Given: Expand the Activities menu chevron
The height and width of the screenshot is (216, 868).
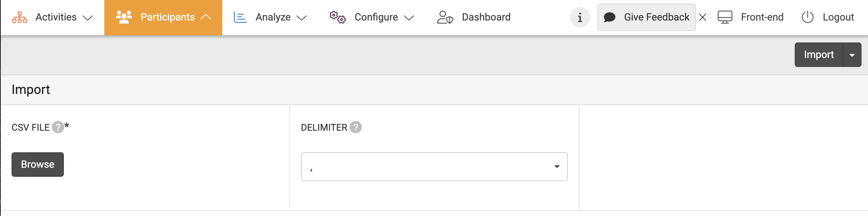Looking at the screenshot, I should [88, 18].
